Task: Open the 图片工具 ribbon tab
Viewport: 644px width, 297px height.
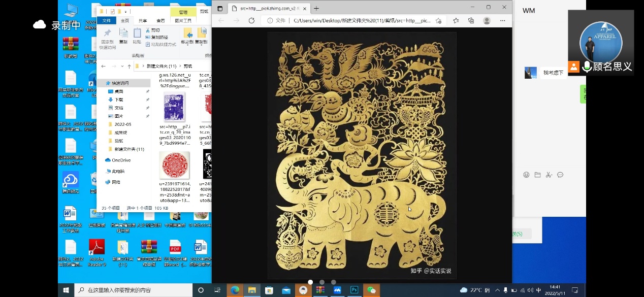Action: click(x=183, y=20)
